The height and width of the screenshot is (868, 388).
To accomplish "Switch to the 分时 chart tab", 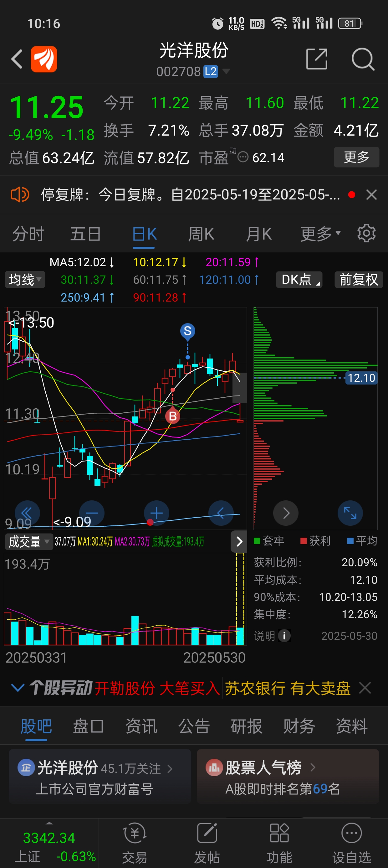I will tap(28, 234).
